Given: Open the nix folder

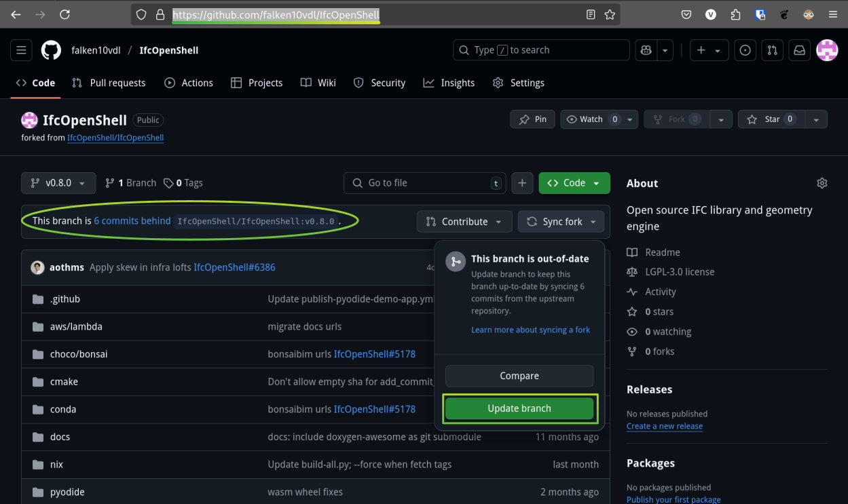Looking at the screenshot, I should [56, 465].
